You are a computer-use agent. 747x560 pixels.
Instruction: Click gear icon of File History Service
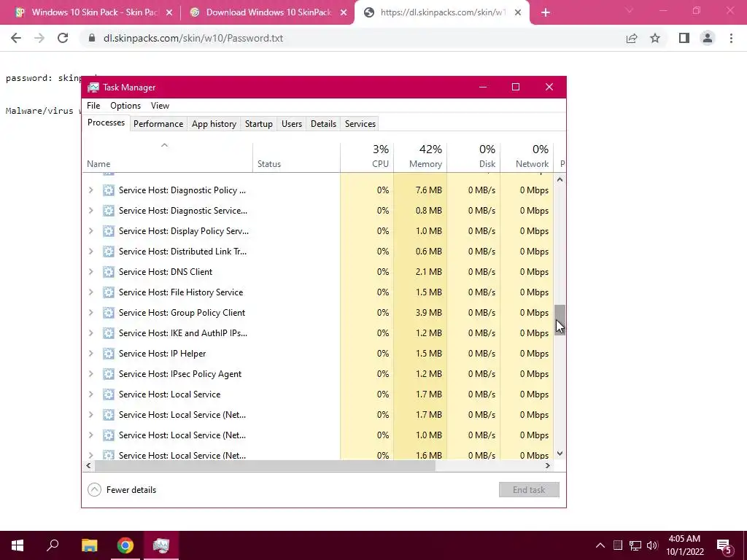109,292
